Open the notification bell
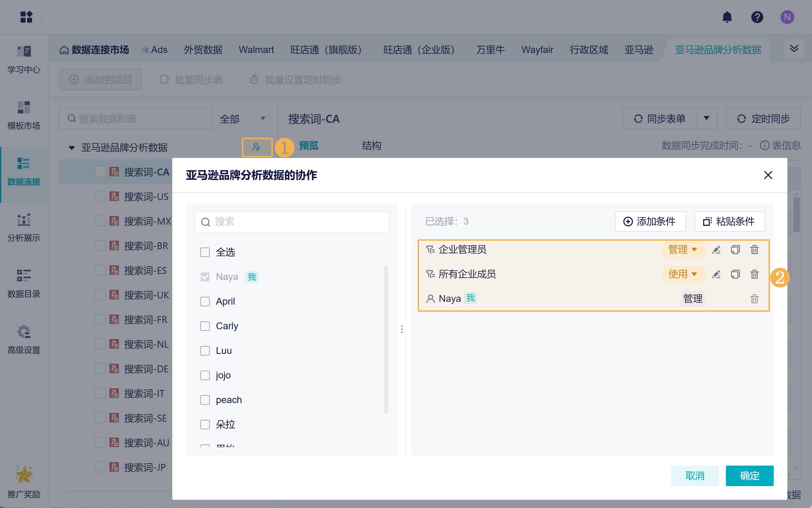812x508 pixels. click(x=727, y=17)
